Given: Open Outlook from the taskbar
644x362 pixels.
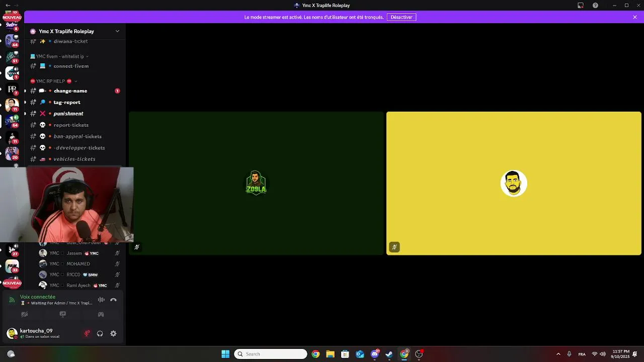Looking at the screenshot, I should click(x=360, y=354).
